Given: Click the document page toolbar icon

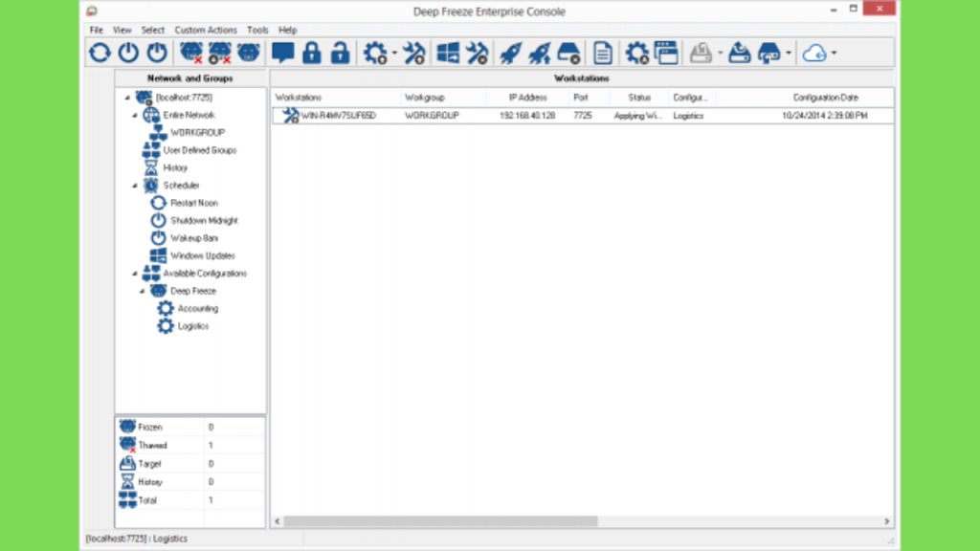Looking at the screenshot, I should [x=603, y=54].
